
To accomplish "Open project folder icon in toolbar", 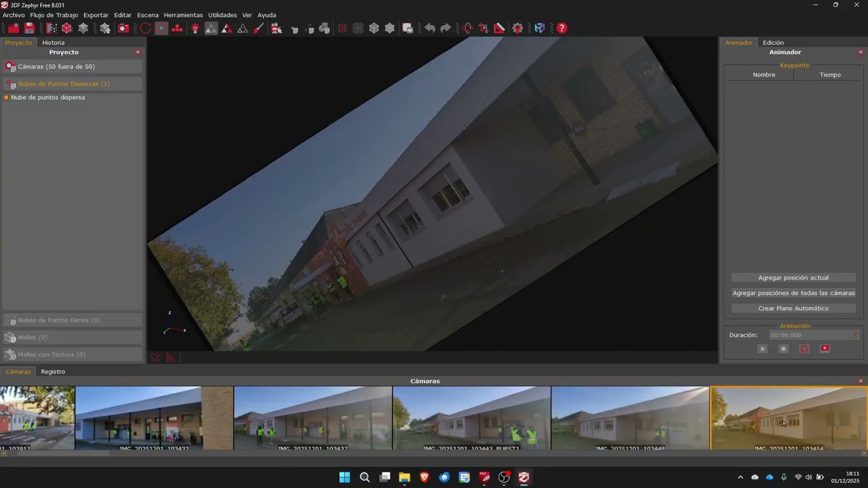I will pos(14,28).
